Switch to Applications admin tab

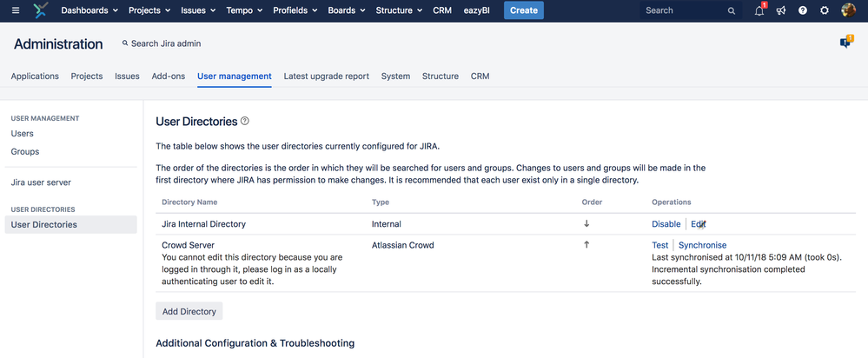(35, 76)
